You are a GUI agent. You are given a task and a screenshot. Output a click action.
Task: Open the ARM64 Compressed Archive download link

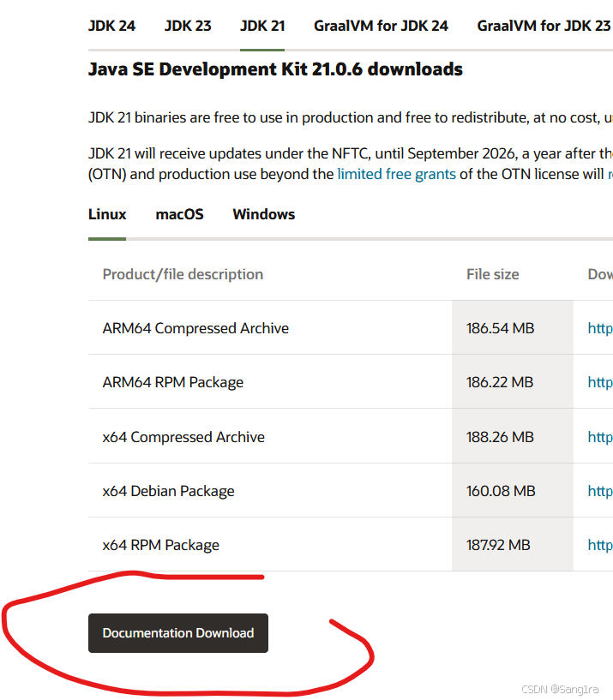(599, 328)
